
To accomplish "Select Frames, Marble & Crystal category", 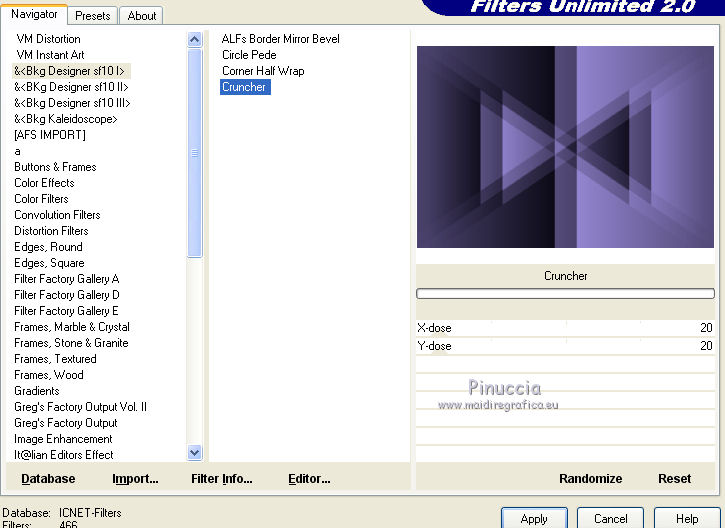I will click(x=72, y=327).
